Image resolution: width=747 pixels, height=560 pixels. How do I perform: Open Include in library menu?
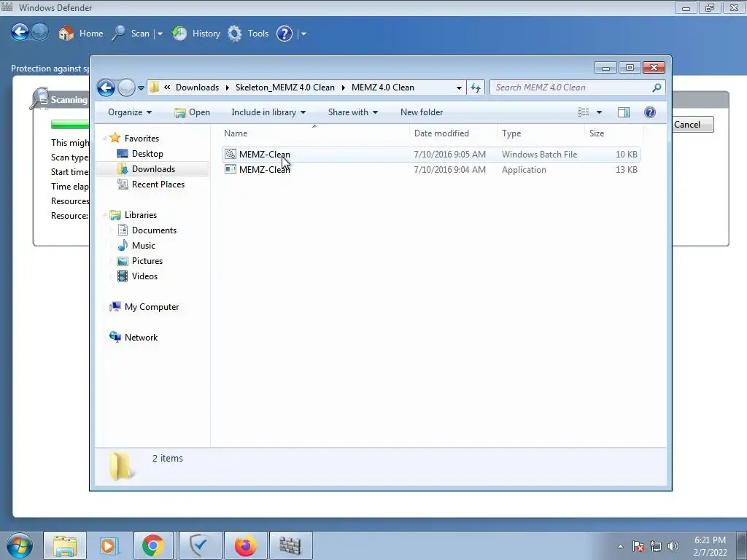pos(268,112)
